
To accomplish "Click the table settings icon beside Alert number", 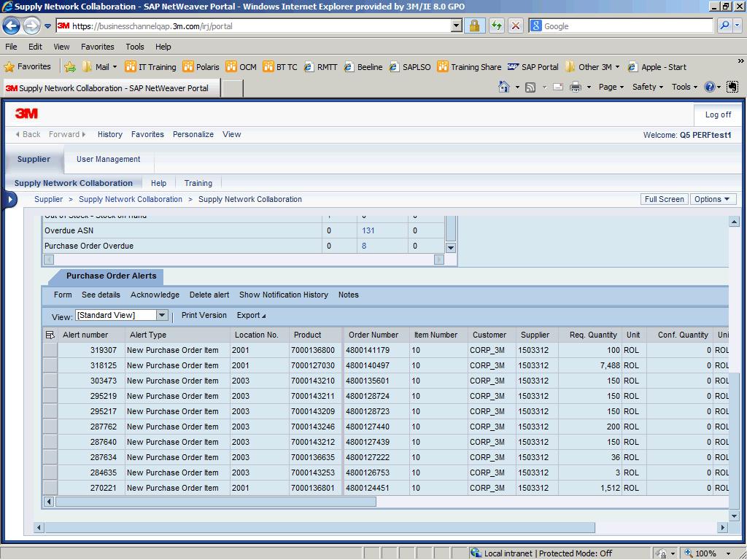I will (50, 335).
